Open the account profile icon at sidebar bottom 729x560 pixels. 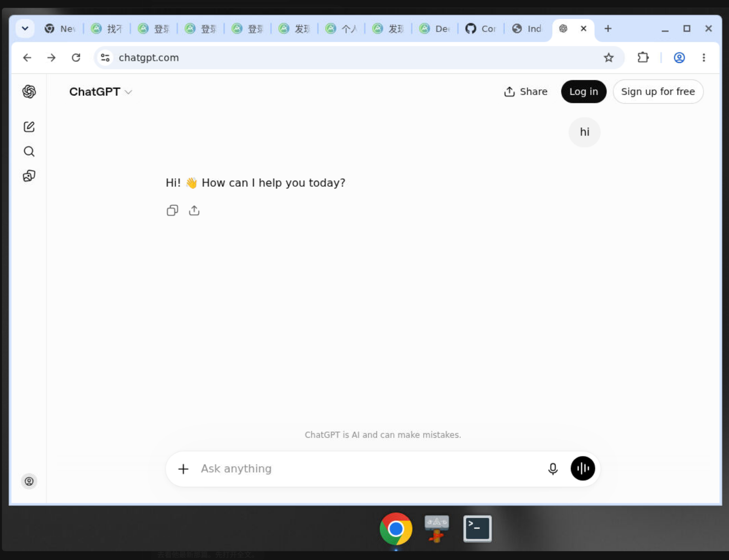[x=29, y=481]
